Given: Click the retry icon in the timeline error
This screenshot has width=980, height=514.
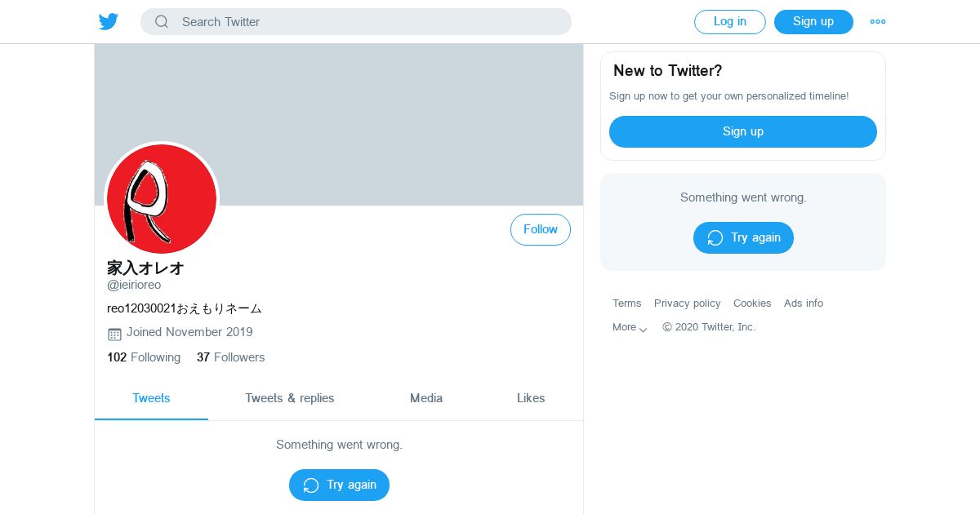Looking at the screenshot, I should click(311, 485).
